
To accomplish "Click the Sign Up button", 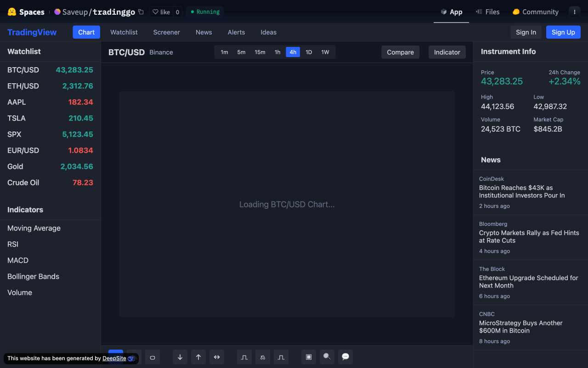I will point(563,32).
